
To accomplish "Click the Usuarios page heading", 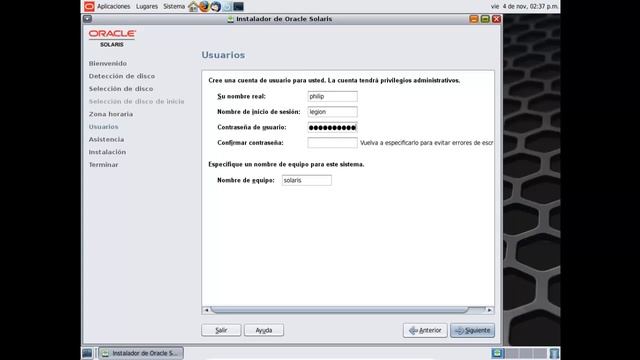I will [x=223, y=55].
